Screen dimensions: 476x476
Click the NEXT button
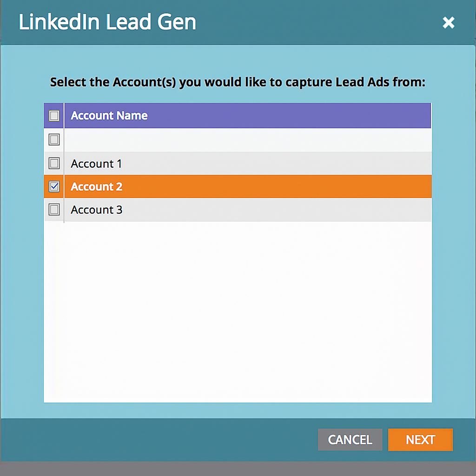pos(420,440)
